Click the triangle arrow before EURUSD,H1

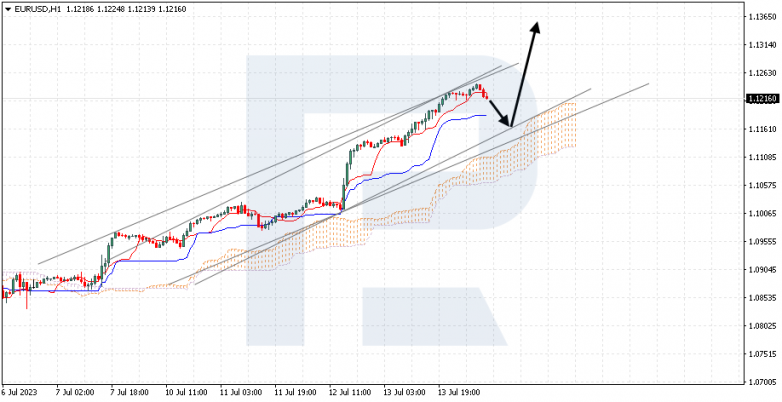(x=7, y=9)
